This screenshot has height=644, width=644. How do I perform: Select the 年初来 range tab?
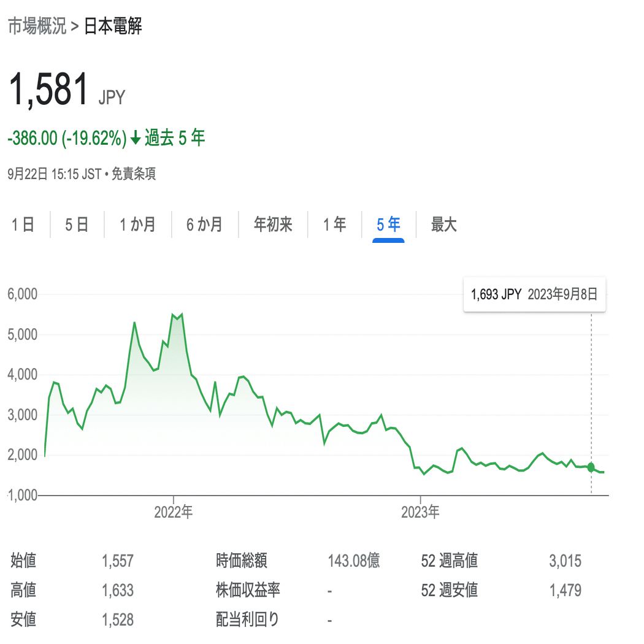[273, 224]
